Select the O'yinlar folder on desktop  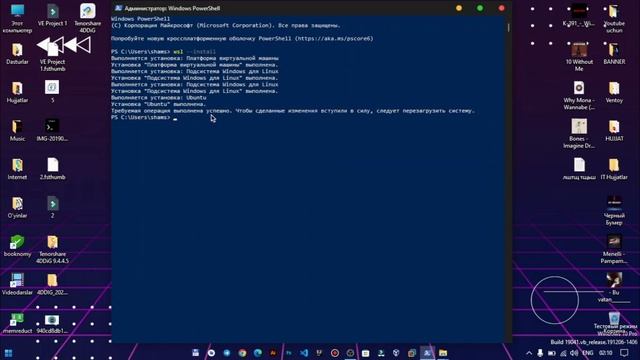[17, 207]
